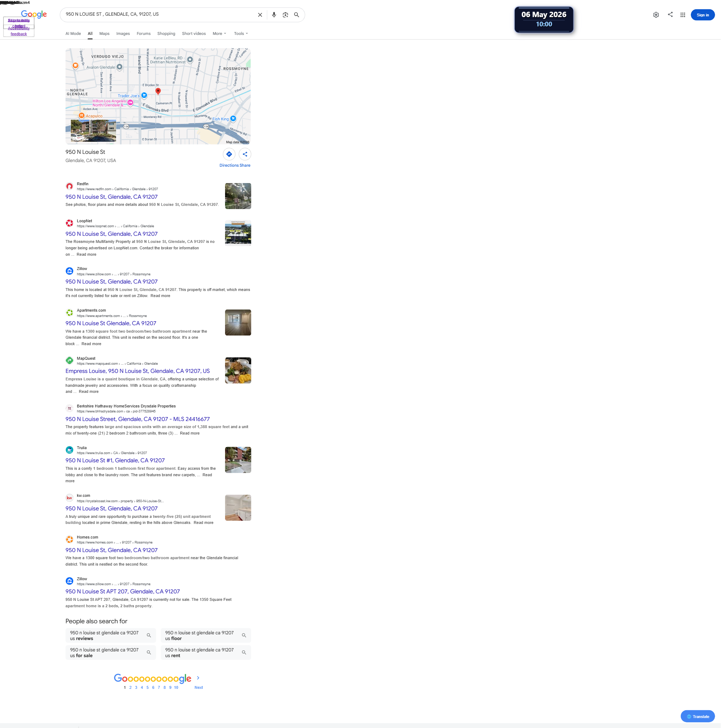Image resolution: width=725 pixels, height=728 pixels.
Task: Get directions to 950 N Louise St
Action: (x=229, y=154)
